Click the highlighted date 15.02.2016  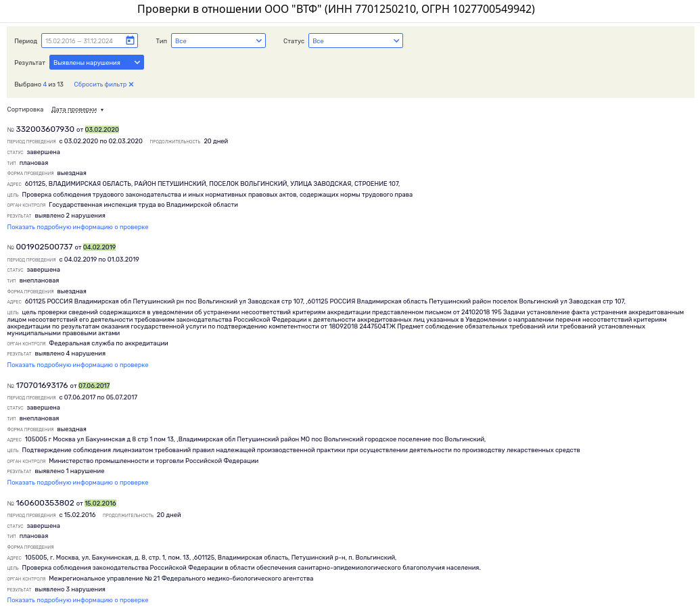click(x=100, y=504)
